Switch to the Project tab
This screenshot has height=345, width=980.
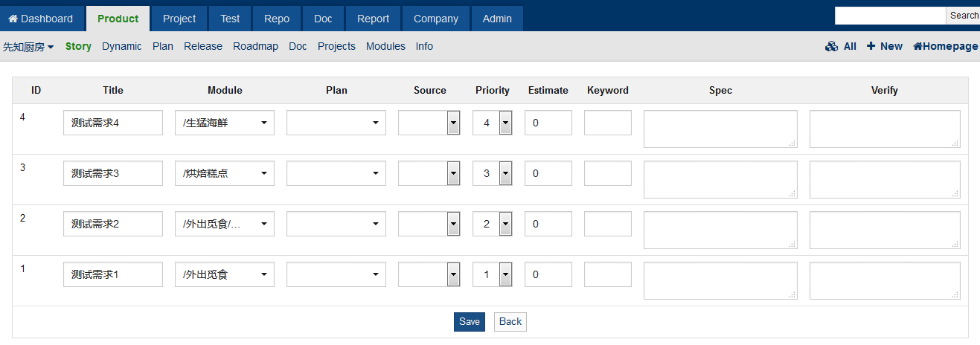coord(179,19)
